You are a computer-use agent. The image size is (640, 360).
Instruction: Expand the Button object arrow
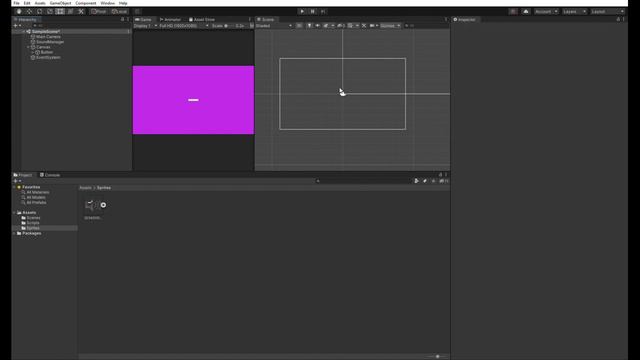click(33, 52)
